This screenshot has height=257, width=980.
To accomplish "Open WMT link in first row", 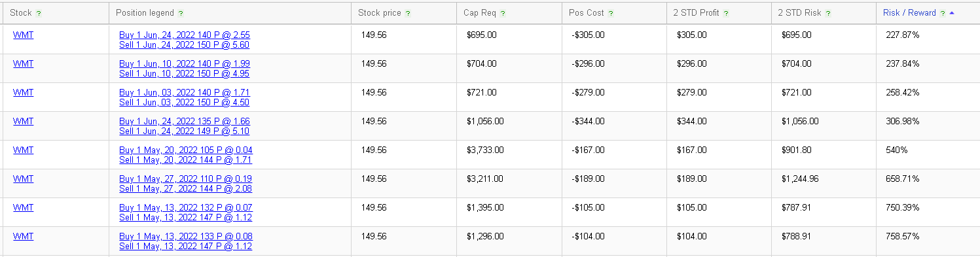I will [23, 35].
